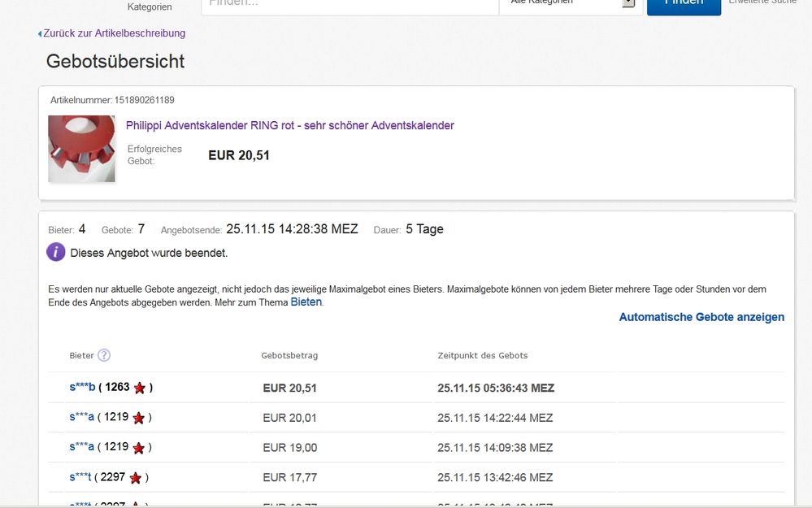This screenshot has width=812, height=508.
Task: Expand the Kategorien menu at the top
Action: (x=150, y=7)
